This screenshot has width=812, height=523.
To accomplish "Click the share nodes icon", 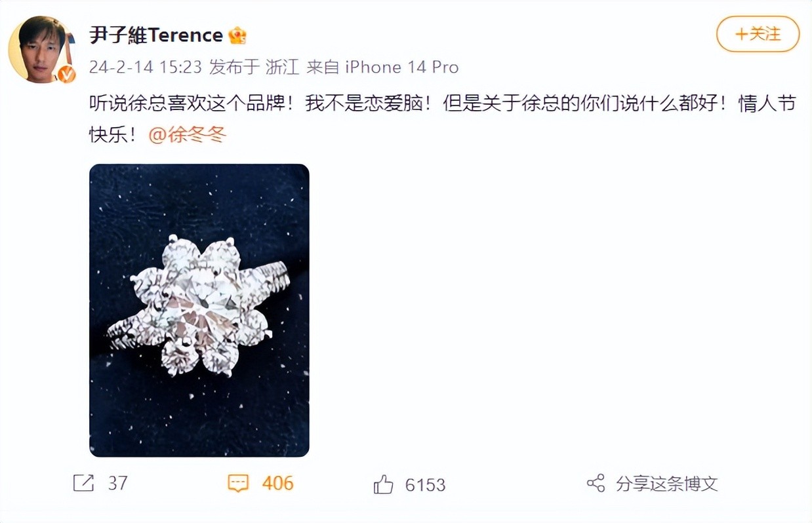I will (x=596, y=484).
